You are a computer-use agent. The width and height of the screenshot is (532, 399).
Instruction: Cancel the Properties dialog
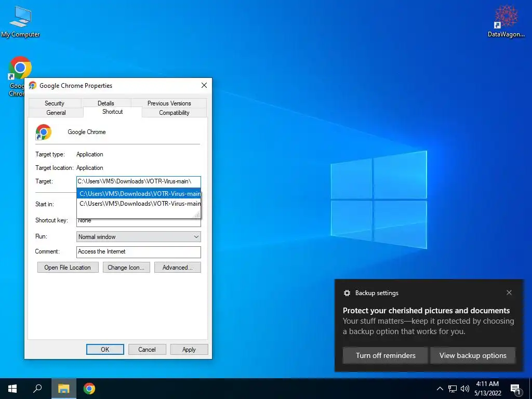tap(147, 350)
